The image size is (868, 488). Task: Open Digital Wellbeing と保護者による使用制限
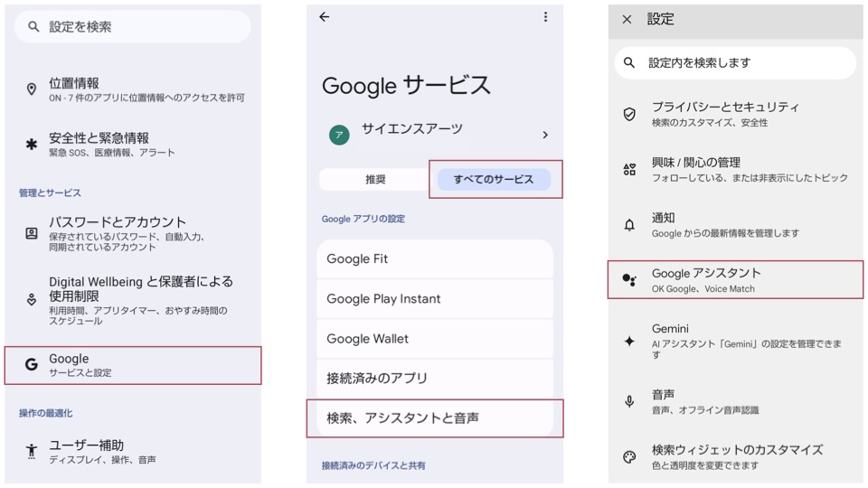(133, 300)
